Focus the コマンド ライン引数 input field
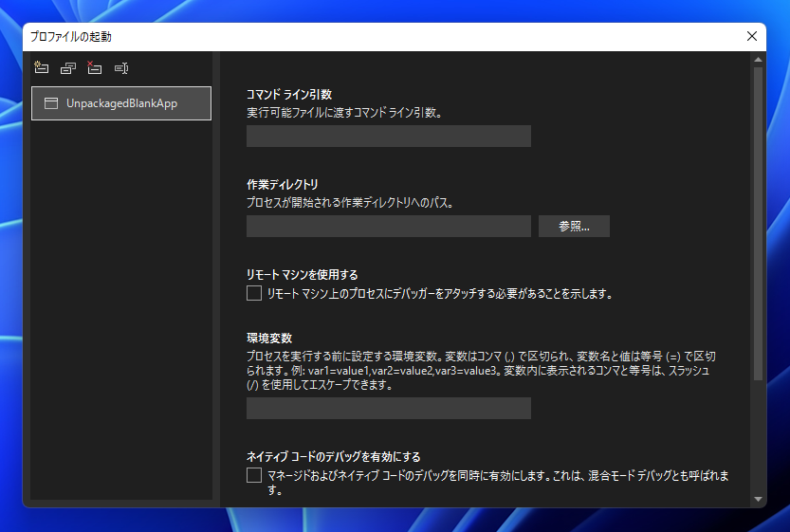The width and height of the screenshot is (790, 532). point(389,136)
